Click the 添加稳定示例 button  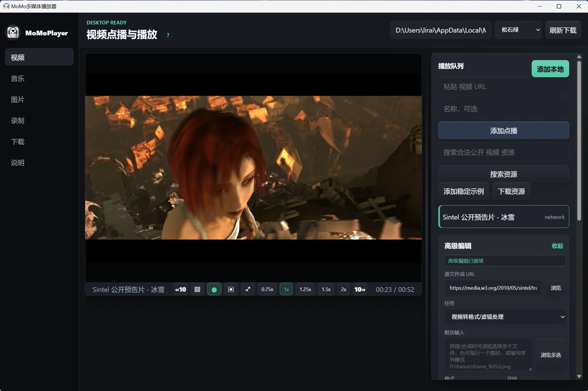(x=464, y=191)
